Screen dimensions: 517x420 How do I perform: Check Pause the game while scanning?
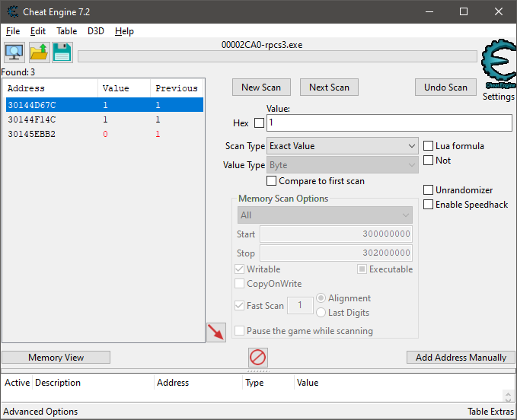pos(239,331)
